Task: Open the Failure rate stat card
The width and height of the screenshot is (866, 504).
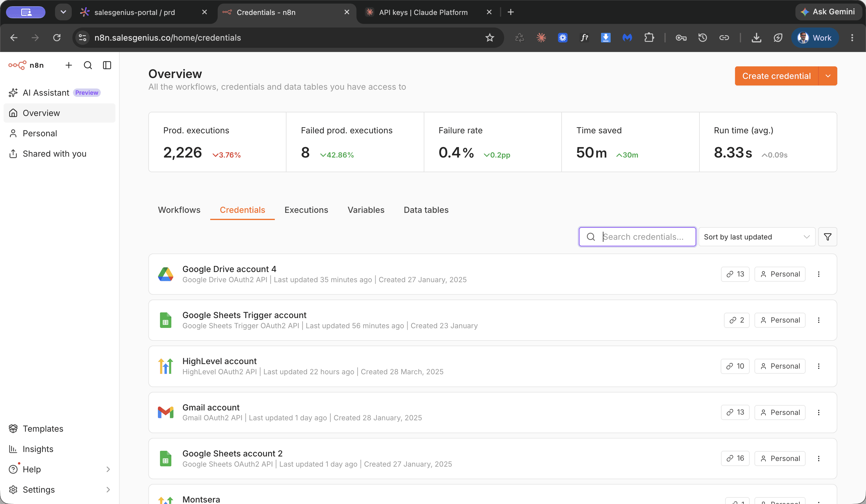Action: [493, 142]
